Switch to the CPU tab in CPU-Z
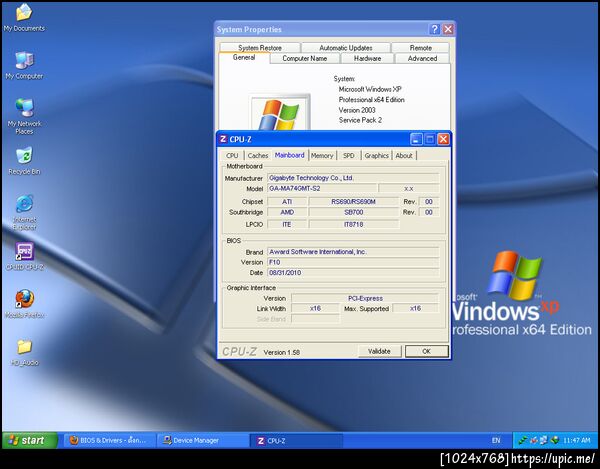The image size is (600, 469). pyautogui.click(x=232, y=156)
